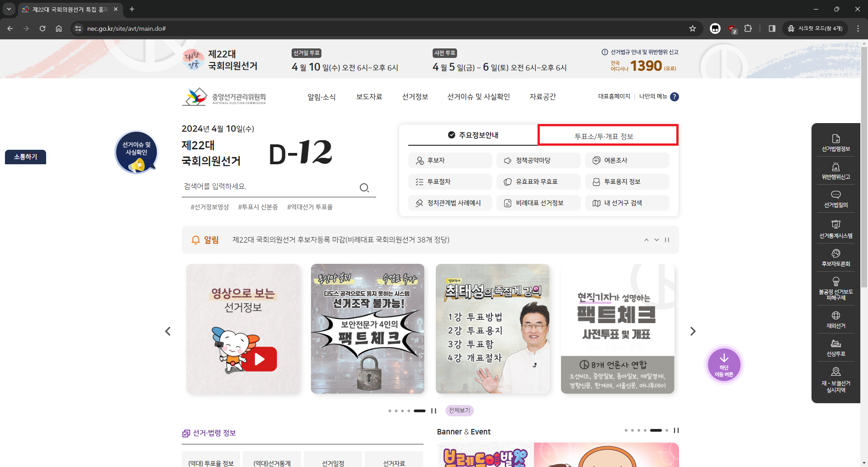Open 내 선거구 검색 button
The width and height of the screenshot is (868, 467).
click(627, 203)
